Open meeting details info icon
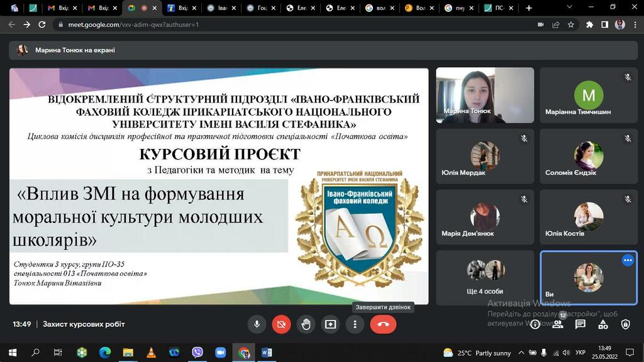Viewport: 644px width, 362px height. coord(535,324)
